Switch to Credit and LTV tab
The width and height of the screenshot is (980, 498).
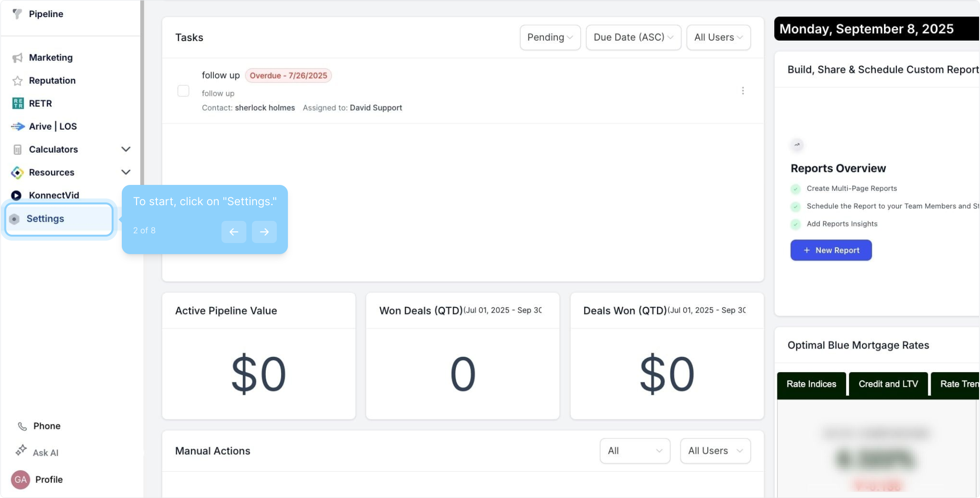click(x=888, y=384)
